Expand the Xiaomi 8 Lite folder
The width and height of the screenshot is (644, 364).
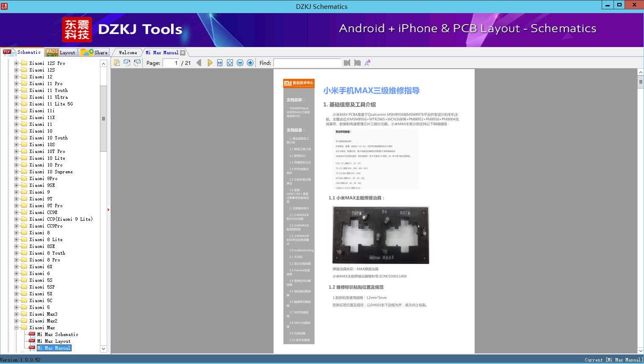[x=16, y=239]
